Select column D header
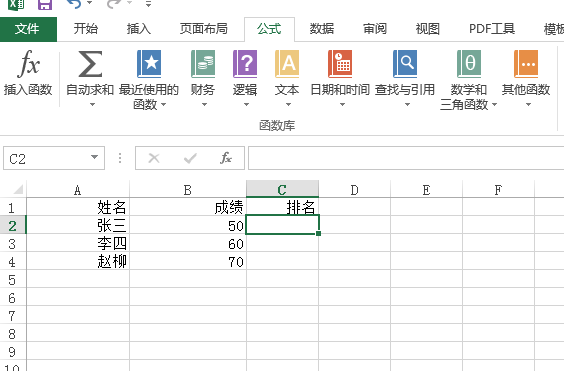This screenshot has height=371, width=564. click(354, 189)
